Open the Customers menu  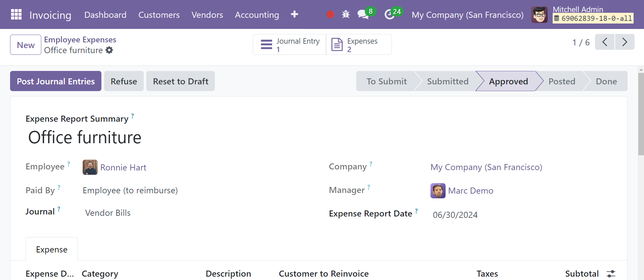point(159,15)
